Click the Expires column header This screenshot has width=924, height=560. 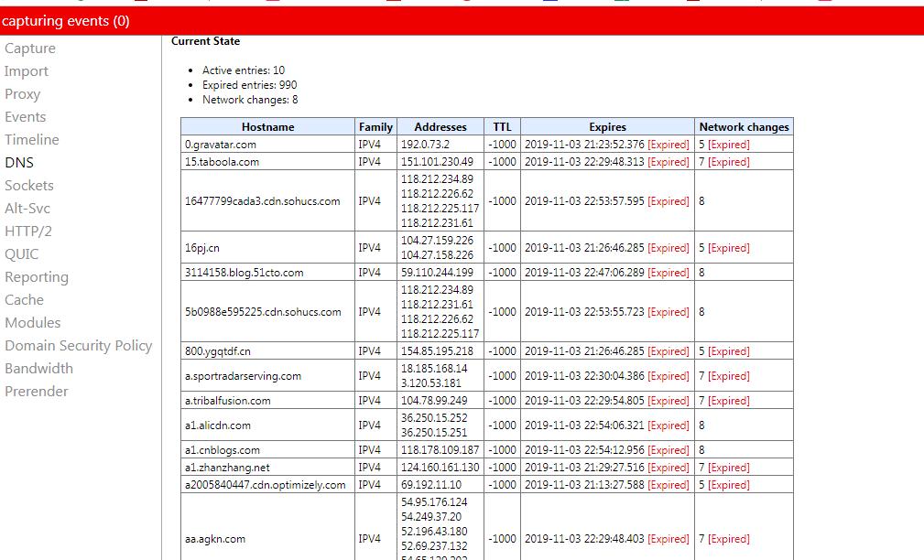(607, 126)
